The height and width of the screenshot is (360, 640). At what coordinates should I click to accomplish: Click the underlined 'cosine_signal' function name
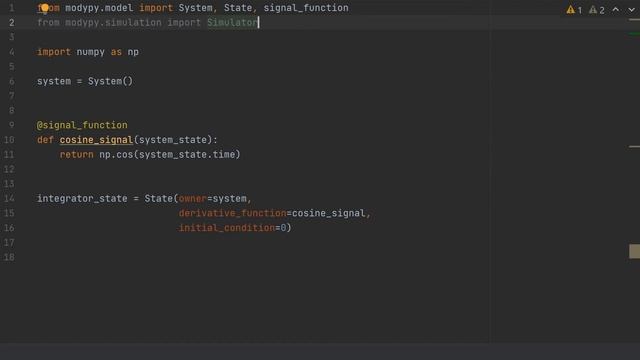96,140
